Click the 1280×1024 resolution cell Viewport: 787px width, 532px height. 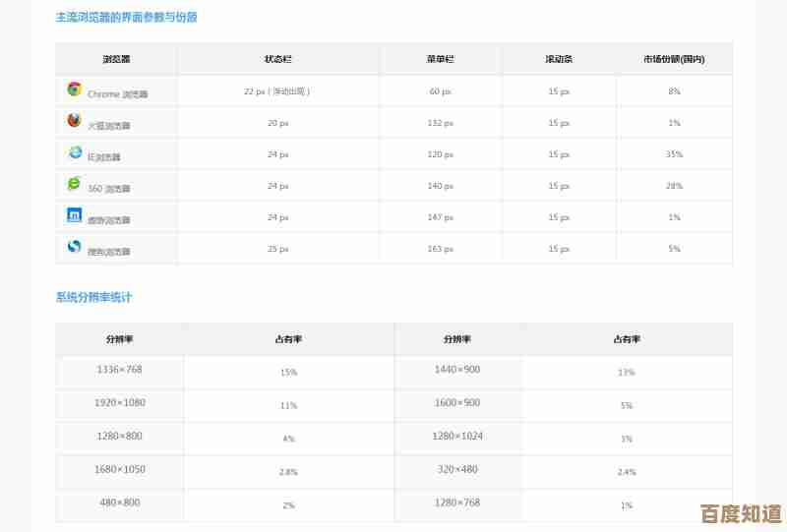[x=457, y=436]
